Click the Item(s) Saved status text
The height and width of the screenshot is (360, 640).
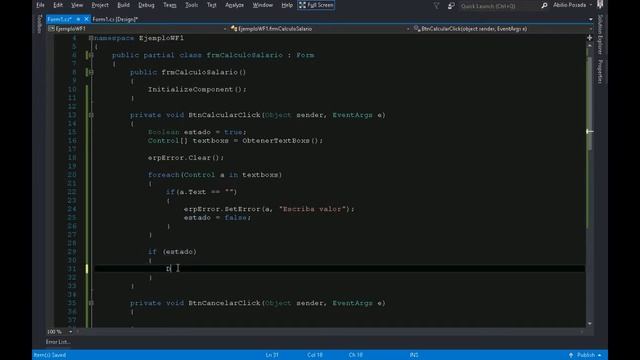coord(50,355)
